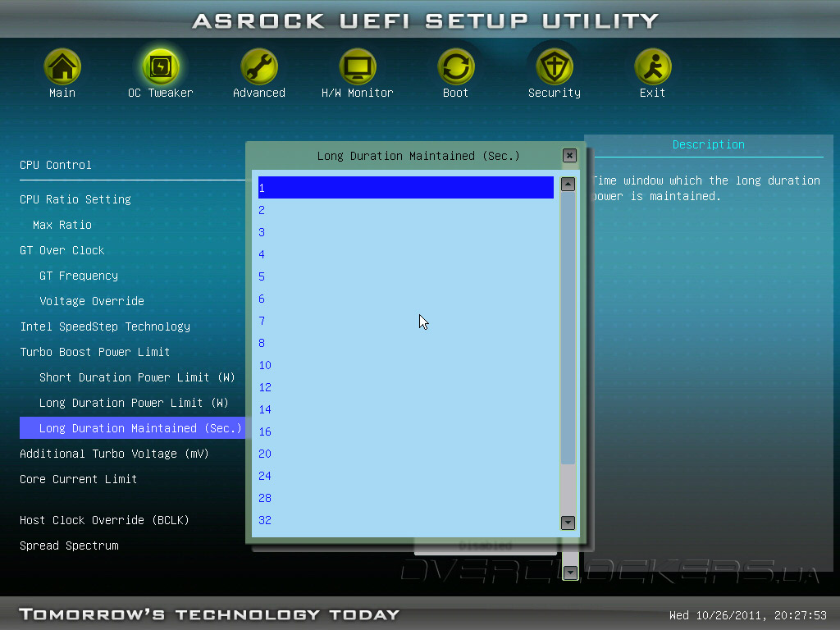Select value 14 in the list
The height and width of the screenshot is (630, 840).
pos(405,409)
